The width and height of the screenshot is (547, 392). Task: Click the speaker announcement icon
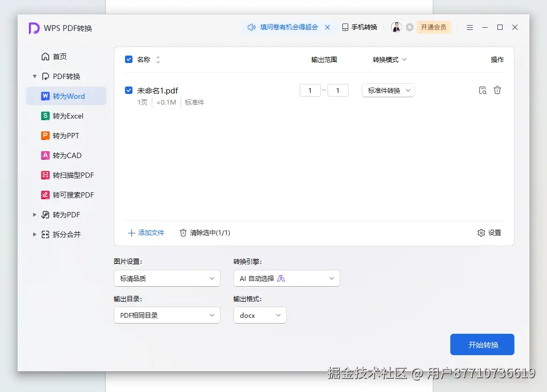click(x=252, y=27)
